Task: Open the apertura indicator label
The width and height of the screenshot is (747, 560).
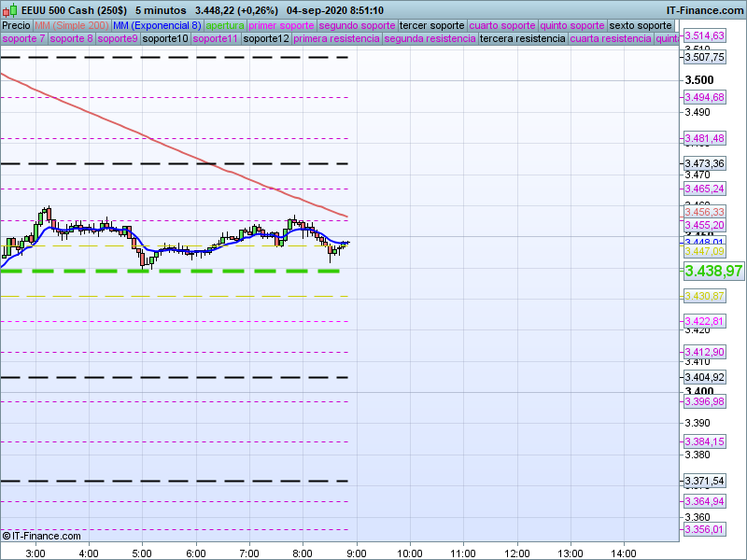Action: point(225,25)
